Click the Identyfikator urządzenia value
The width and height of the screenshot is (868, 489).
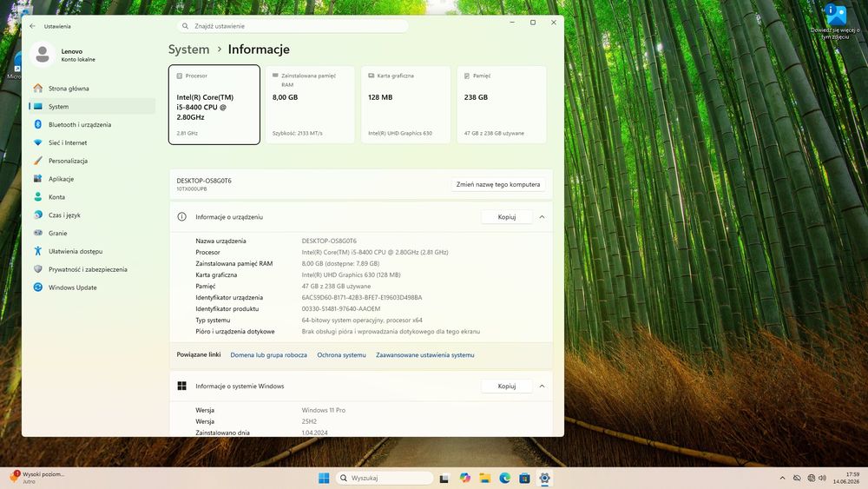pyautogui.click(x=362, y=297)
